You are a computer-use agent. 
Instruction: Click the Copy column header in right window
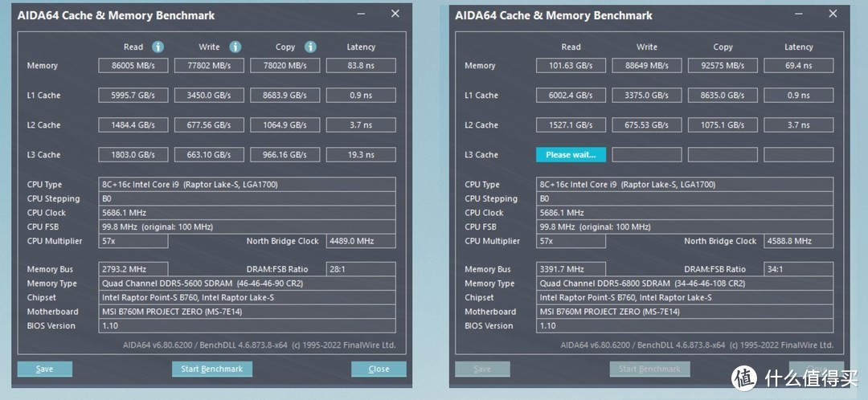click(x=723, y=47)
